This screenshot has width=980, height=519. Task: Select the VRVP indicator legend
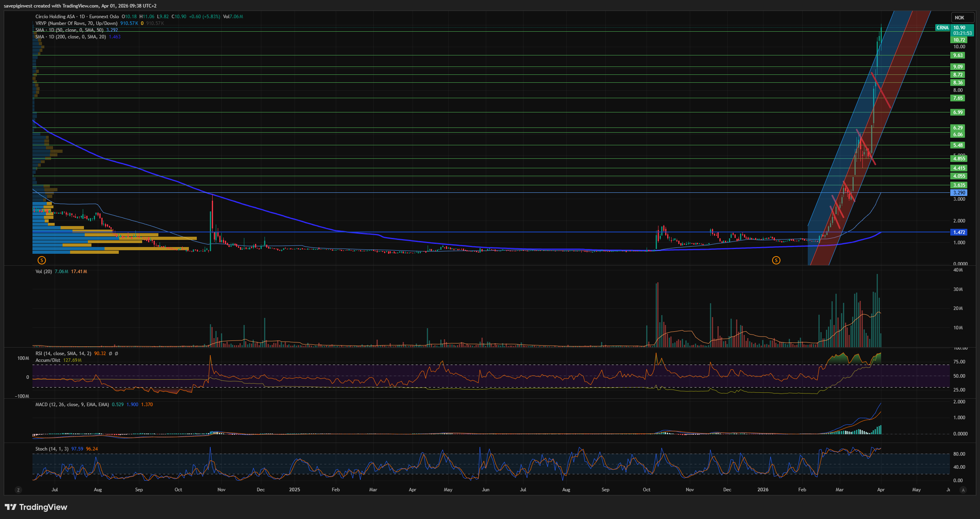coord(76,23)
